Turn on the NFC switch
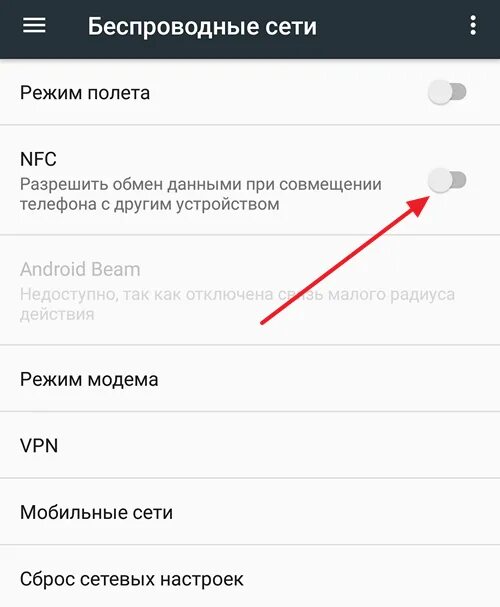 click(x=447, y=180)
